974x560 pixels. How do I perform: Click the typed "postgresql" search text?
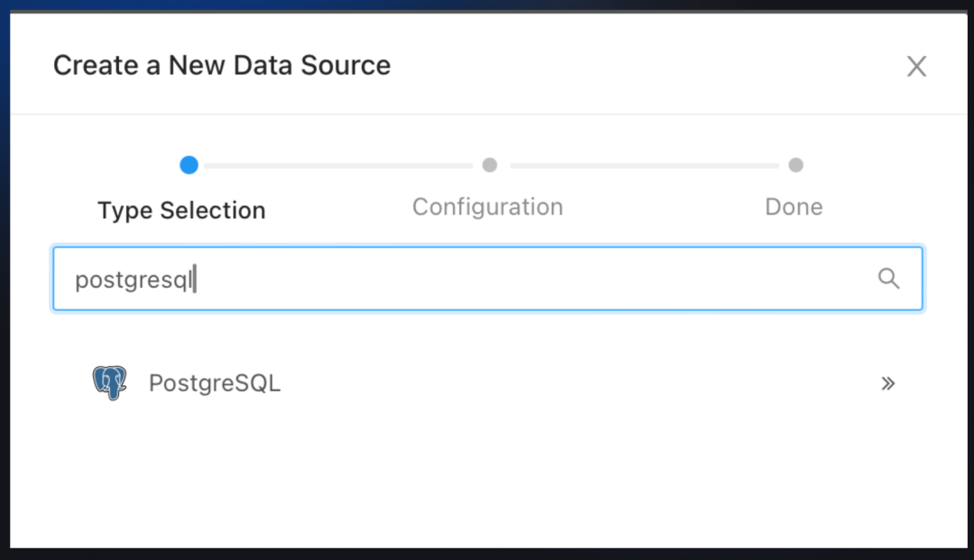click(x=134, y=280)
